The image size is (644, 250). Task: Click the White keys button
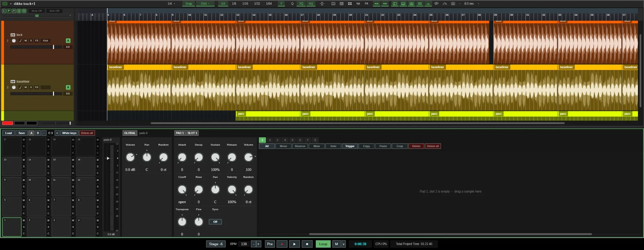[x=69, y=133]
